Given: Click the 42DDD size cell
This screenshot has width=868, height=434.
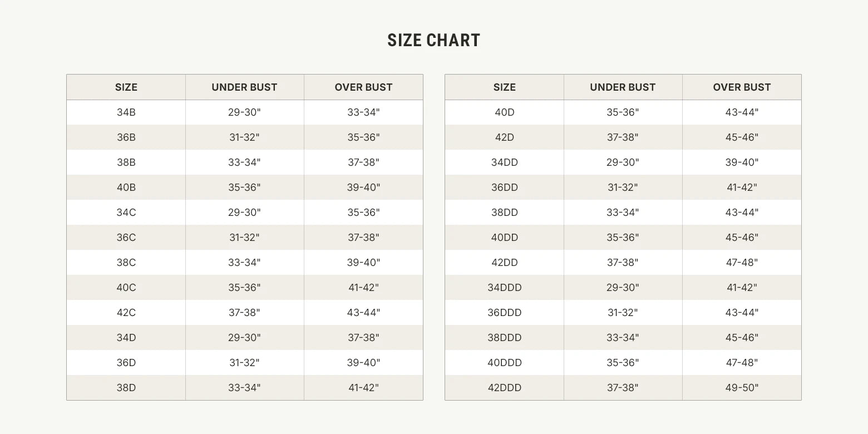Looking at the screenshot, I should click(505, 388).
